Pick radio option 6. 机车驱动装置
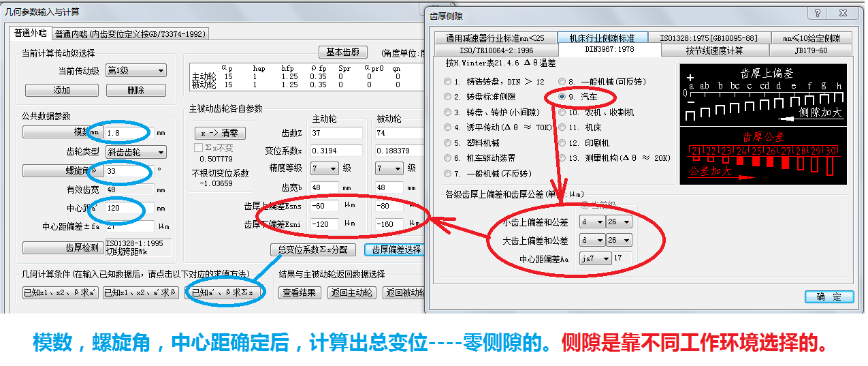 tap(447, 158)
